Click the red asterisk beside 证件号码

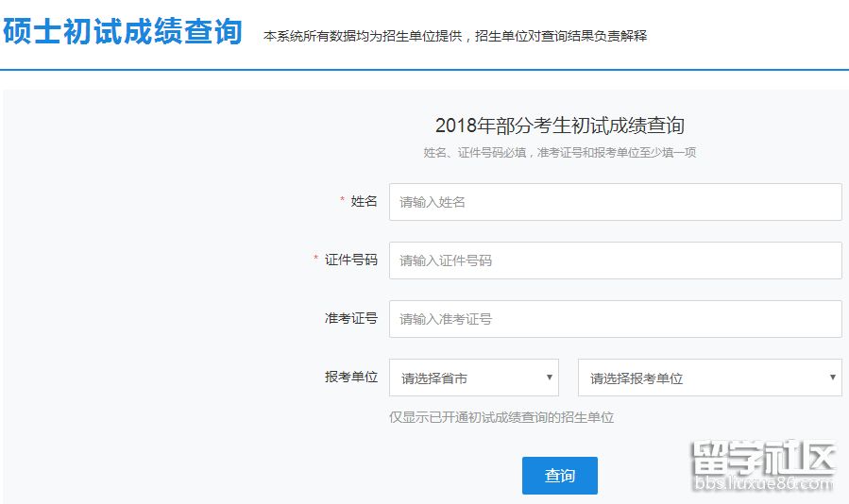(316, 259)
